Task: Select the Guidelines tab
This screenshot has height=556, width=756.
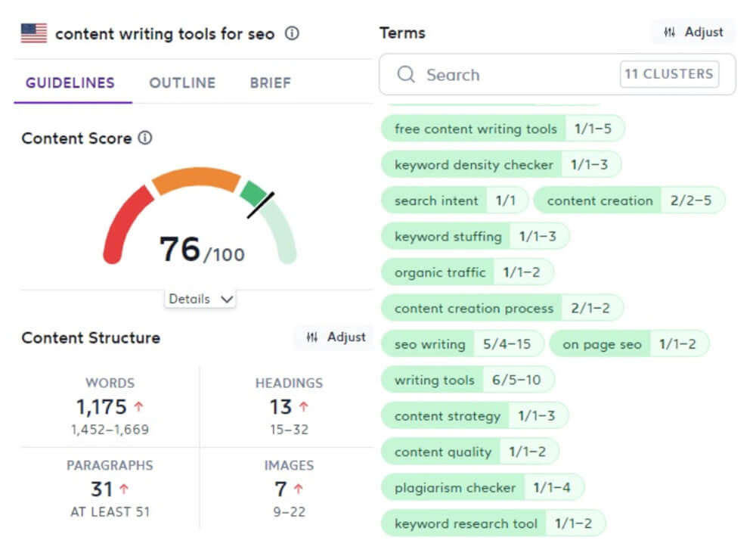Action: coord(70,82)
